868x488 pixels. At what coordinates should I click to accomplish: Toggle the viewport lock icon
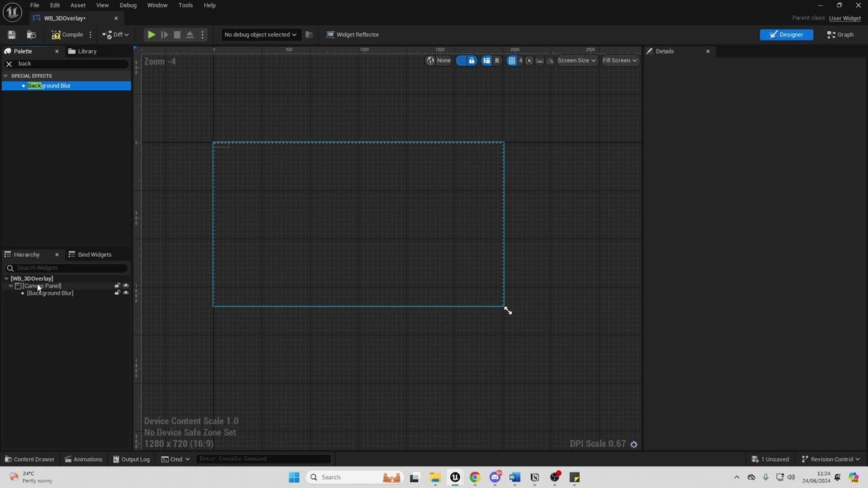(472, 60)
